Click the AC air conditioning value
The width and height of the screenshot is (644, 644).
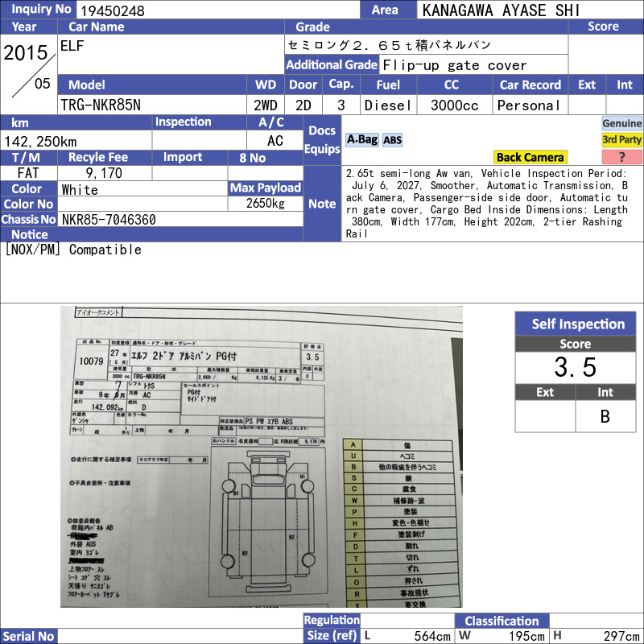coord(275,141)
